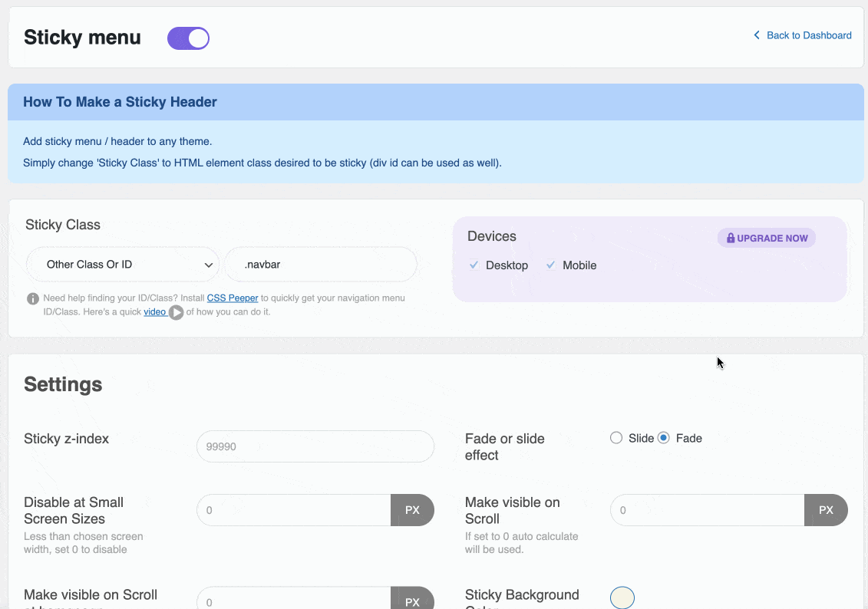
Task: Click Disable at Small Screen Sizes field
Action: 294,510
